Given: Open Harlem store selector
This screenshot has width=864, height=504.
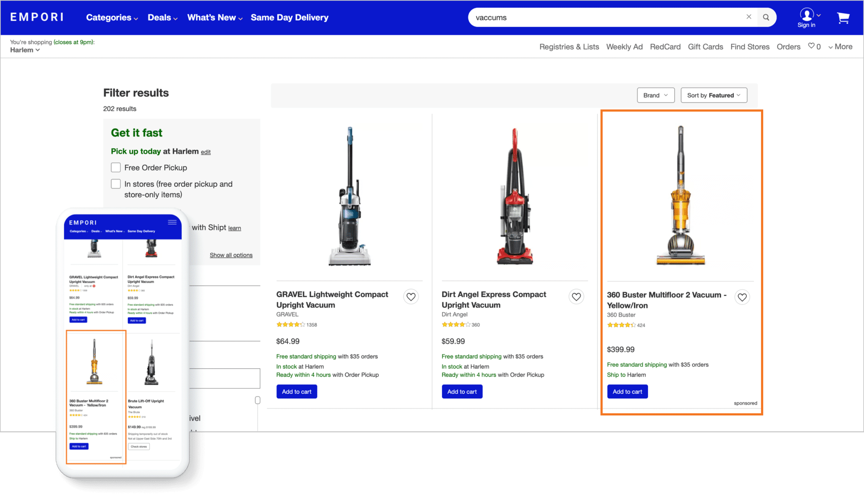Looking at the screenshot, I should coord(25,50).
